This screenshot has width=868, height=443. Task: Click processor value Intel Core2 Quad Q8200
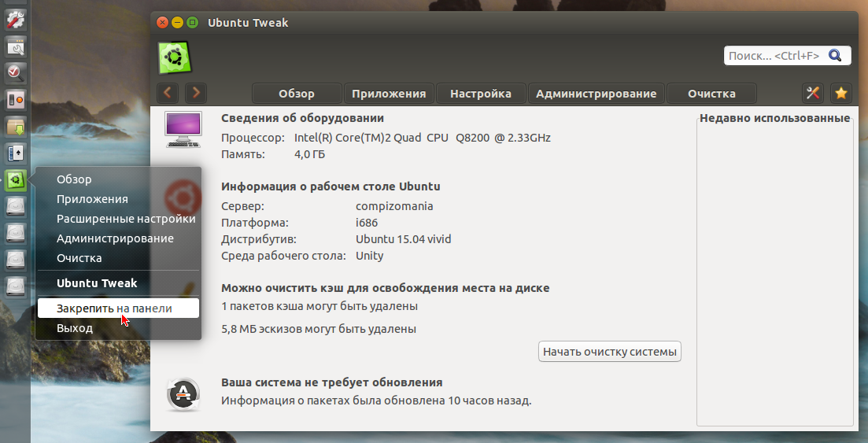click(423, 138)
